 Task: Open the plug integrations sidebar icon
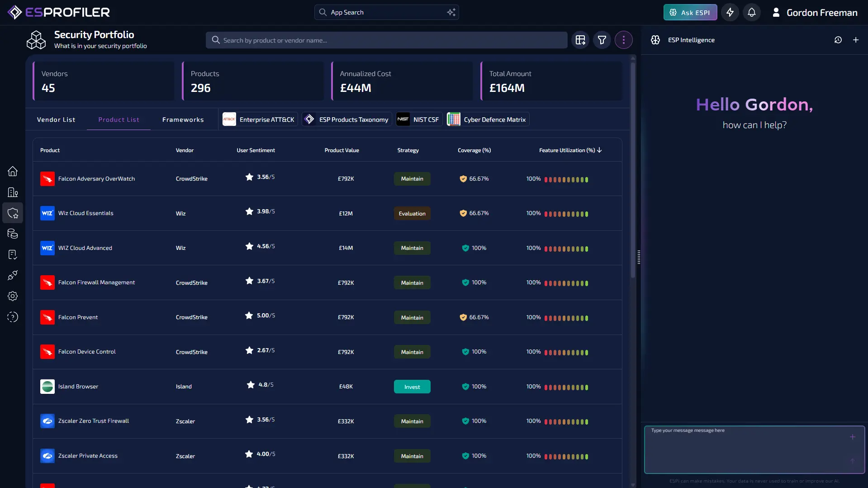[x=13, y=275]
